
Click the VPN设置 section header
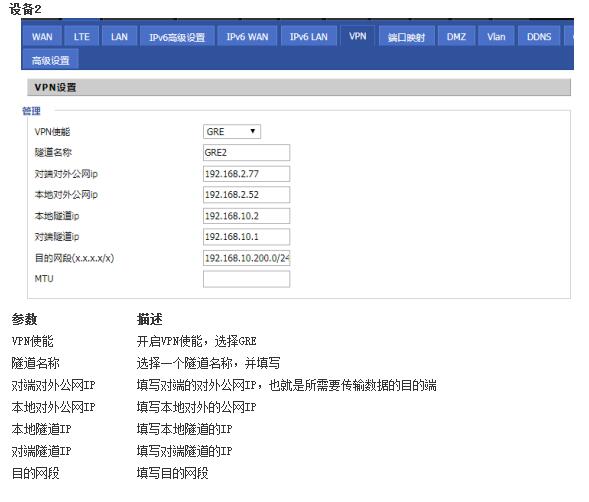[x=299, y=87]
